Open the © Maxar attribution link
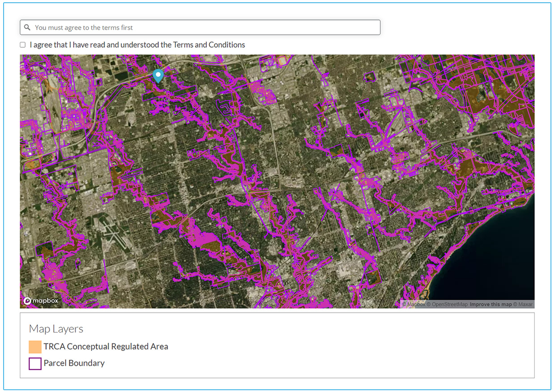This screenshot has width=555, height=392. 523,304
